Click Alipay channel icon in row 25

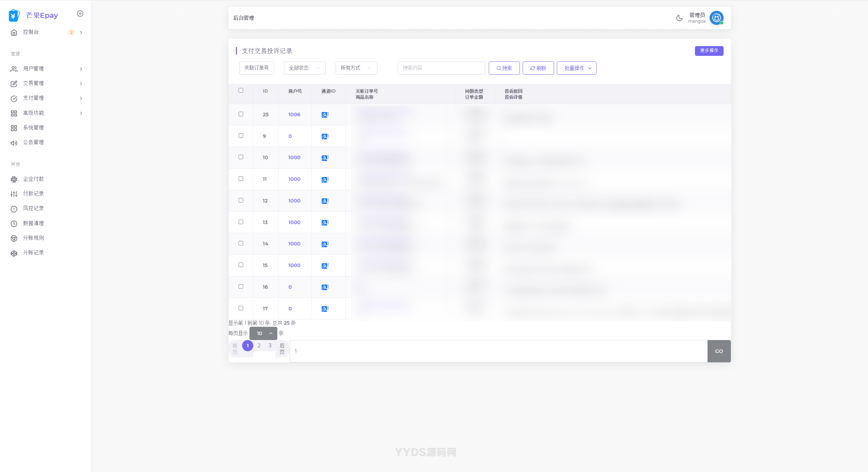[x=325, y=115]
